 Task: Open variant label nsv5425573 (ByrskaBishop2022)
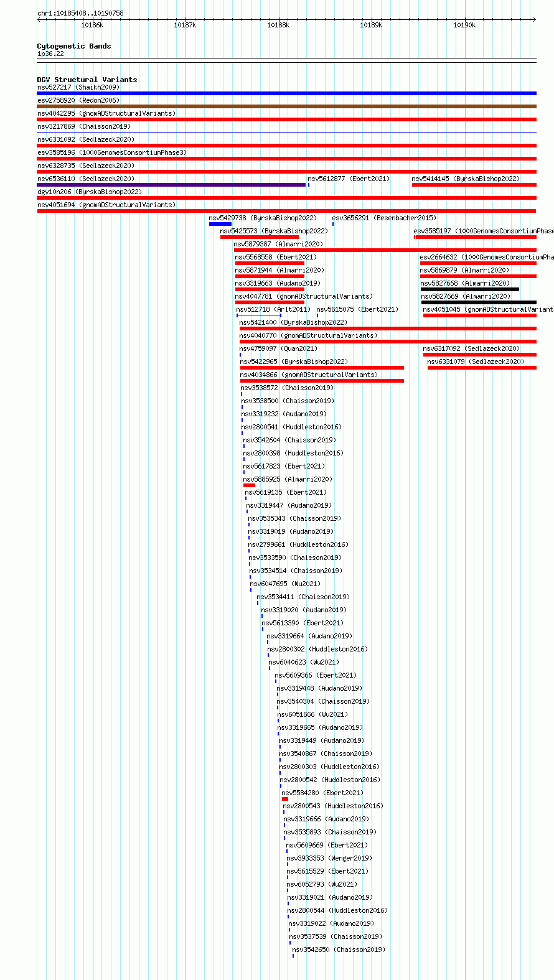point(274,231)
